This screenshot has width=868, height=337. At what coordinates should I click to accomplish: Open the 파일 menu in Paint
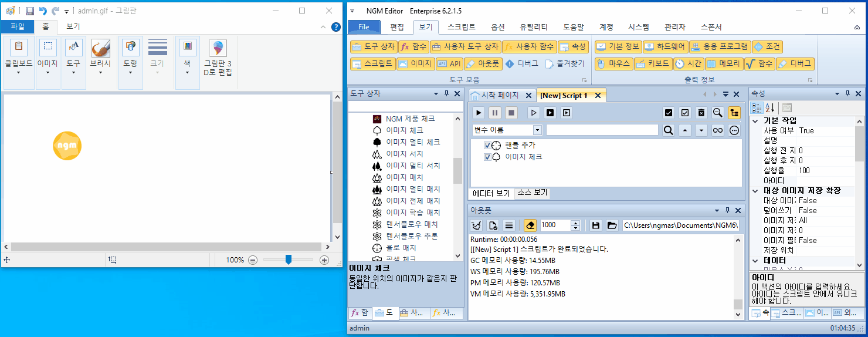click(x=18, y=27)
